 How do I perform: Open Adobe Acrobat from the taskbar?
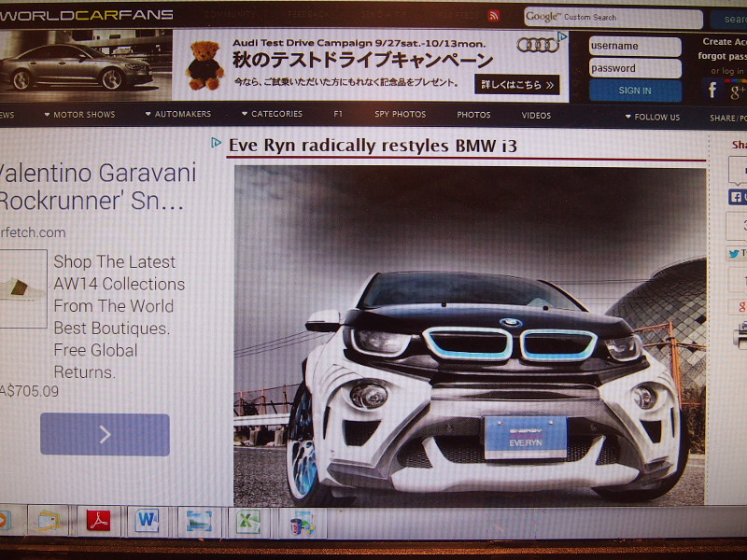(99, 521)
